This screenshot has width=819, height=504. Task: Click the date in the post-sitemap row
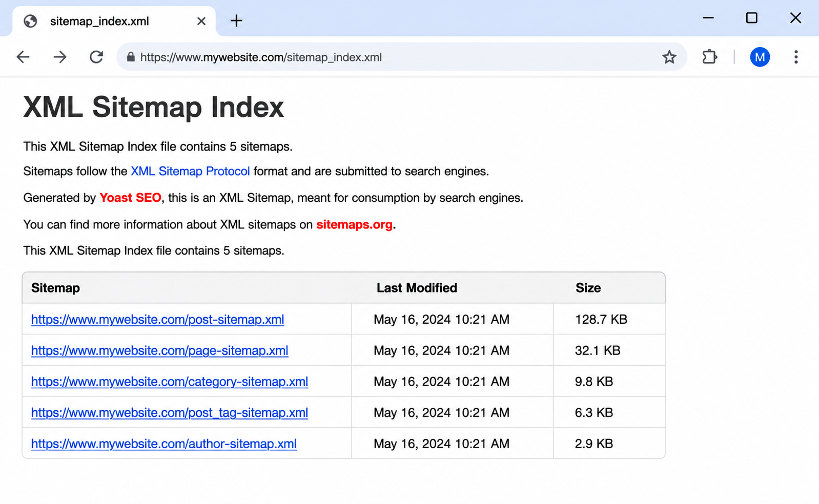pyautogui.click(x=441, y=320)
